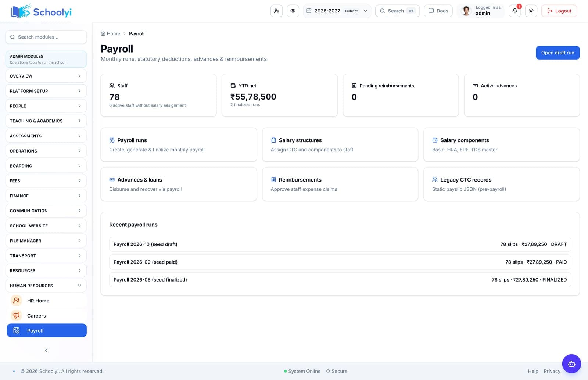Image resolution: width=588 pixels, height=380 pixels.
Task: Open the Salary components card
Action: (x=502, y=144)
